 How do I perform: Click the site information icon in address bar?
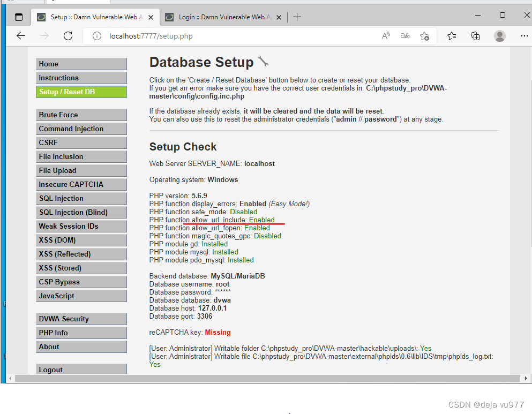tap(96, 36)
